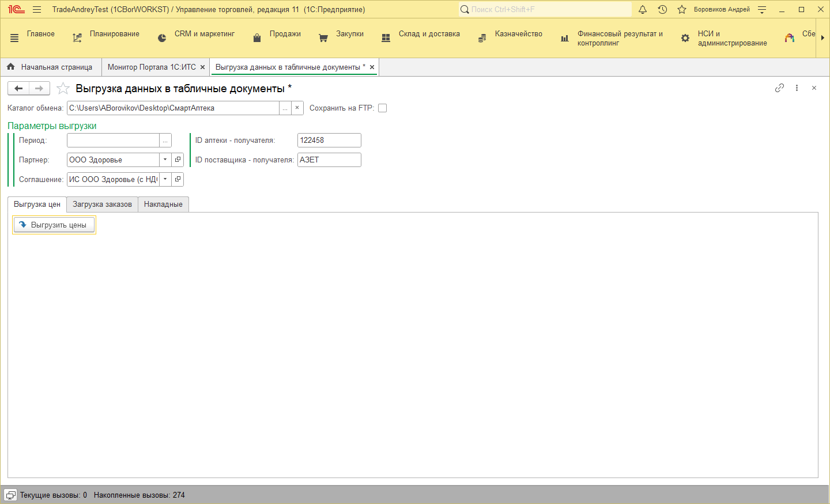Click the notifications bell icon
The width and height of the screenshot is (830, 504).
pos(643,9)
